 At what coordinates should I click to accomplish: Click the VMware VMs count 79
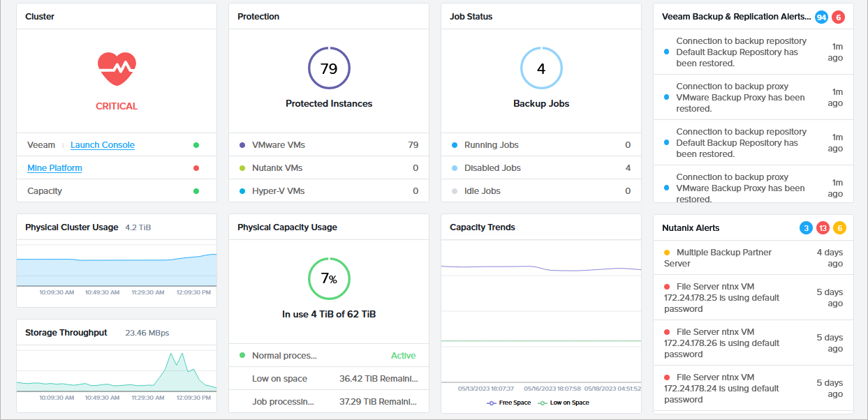click(x=413, y=145)
